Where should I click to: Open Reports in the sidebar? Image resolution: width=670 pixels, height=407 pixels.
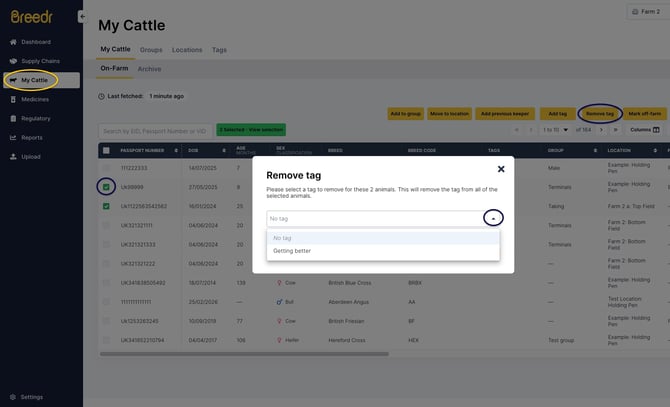click(x=32, y=137)
